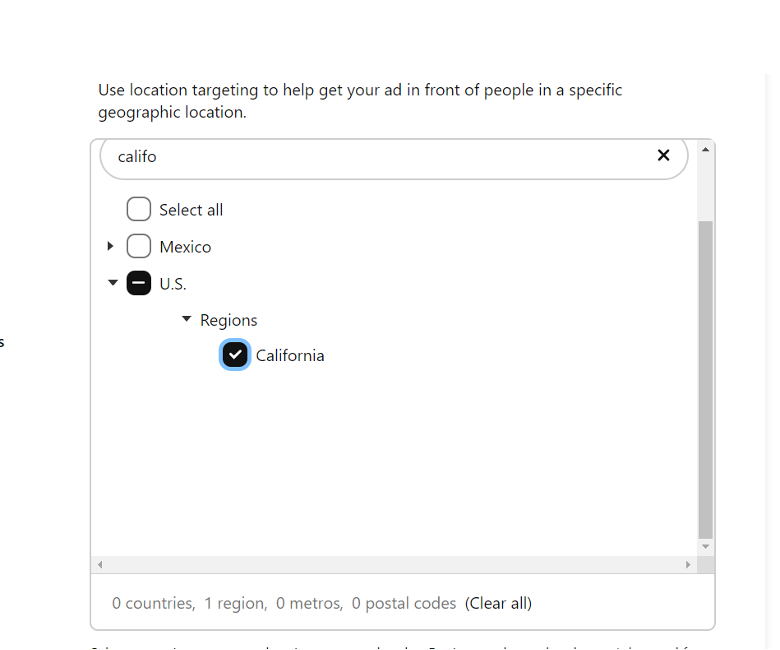Click the vertical scrollbar down arrow
The image size is (780, 650).
click(x=705, y=547)
